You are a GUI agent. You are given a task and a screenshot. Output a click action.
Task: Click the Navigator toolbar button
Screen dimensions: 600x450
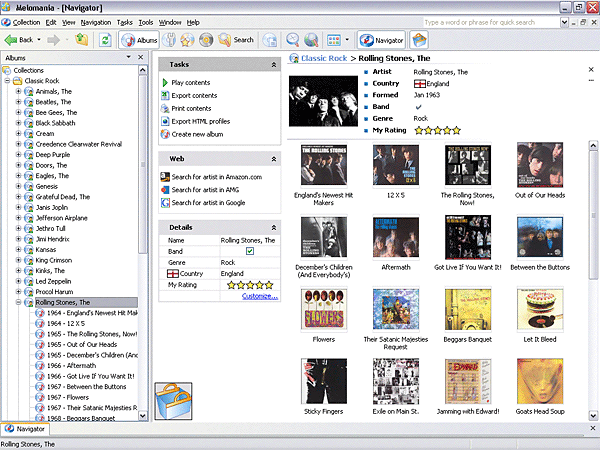pos(382,40)
